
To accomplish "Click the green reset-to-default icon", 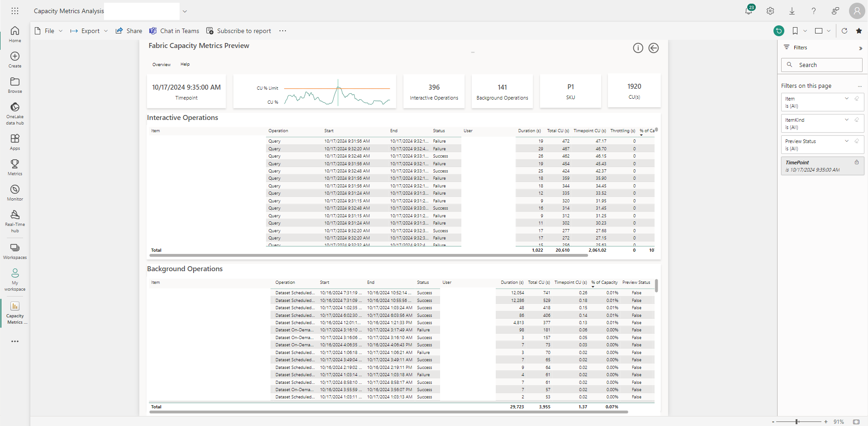I will pyautogui.click(x=779, y=31).
